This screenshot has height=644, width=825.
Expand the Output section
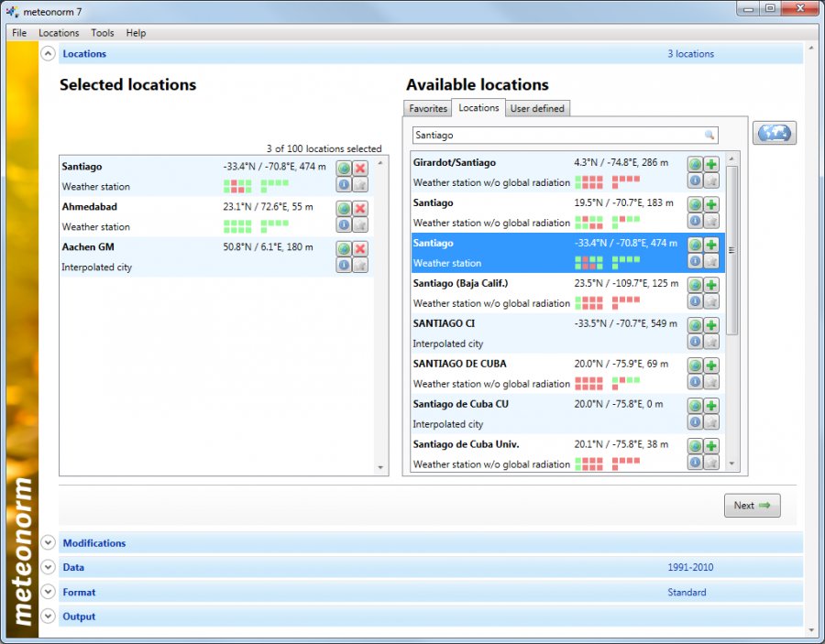coord(48,617)
